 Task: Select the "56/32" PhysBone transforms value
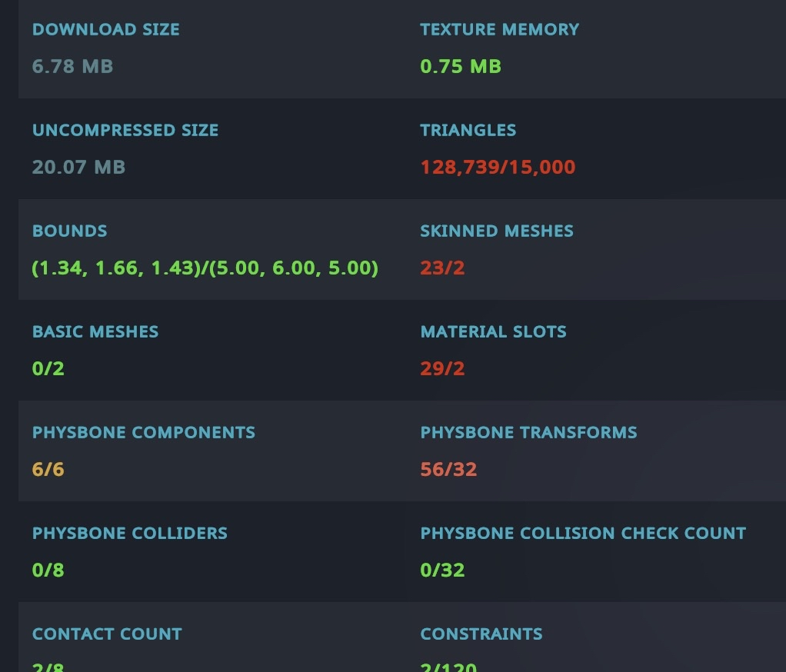coord(448,470)
